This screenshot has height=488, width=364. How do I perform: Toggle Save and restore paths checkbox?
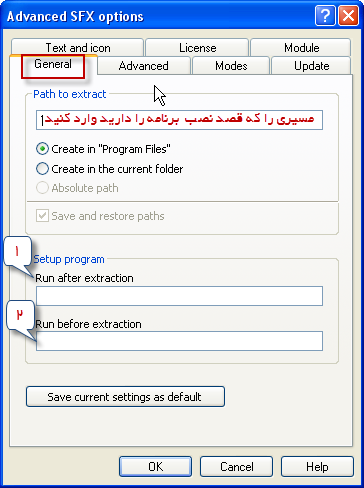click(x=42, y=216)
